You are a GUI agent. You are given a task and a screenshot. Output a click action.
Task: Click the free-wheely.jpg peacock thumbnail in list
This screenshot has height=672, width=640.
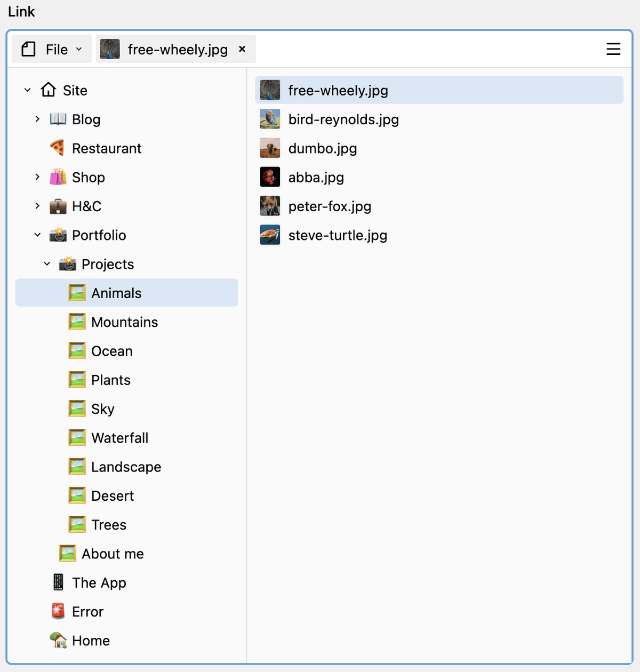270,90
